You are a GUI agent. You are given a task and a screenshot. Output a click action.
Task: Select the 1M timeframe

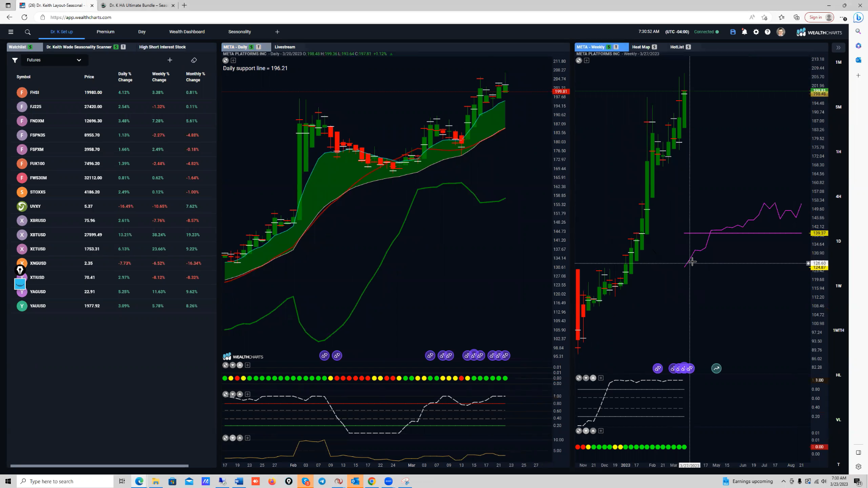pos(839,62)
